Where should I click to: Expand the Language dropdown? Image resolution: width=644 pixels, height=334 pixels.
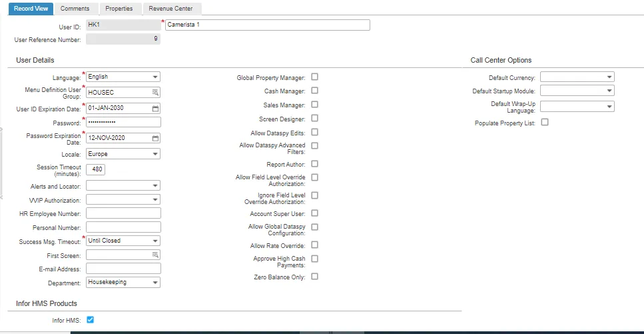coord(123,77)
